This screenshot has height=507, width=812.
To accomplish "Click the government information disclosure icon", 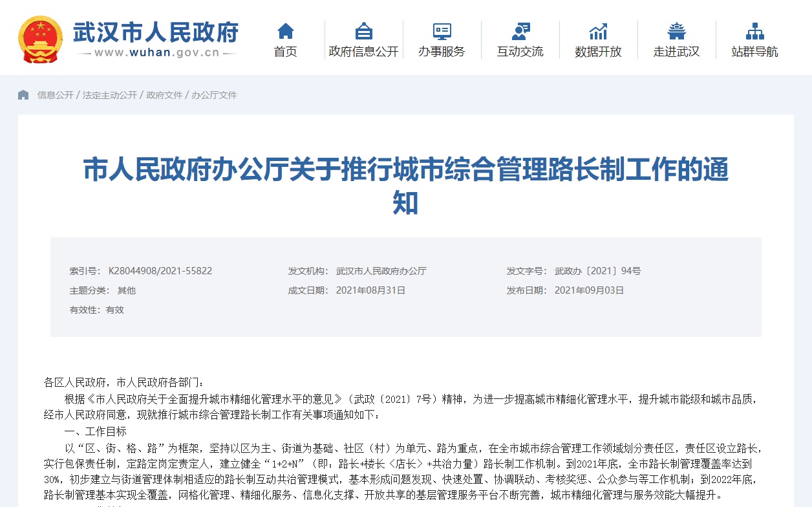I will [363, 30].
